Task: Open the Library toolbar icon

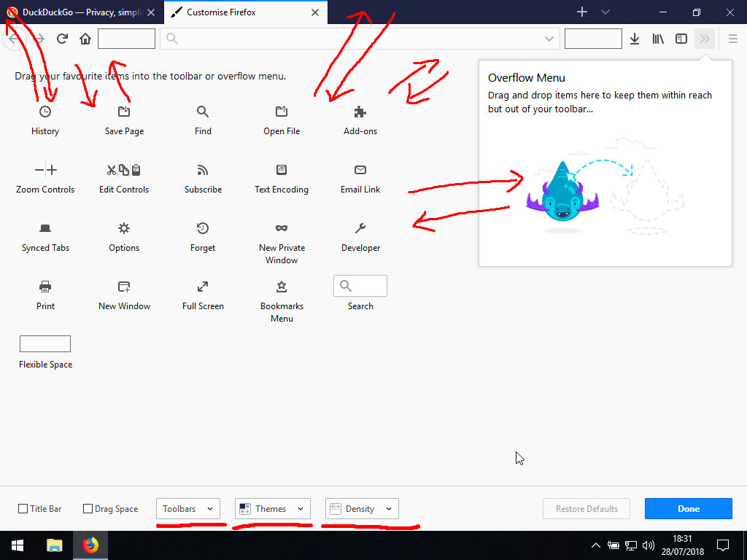Action: click(x=658, y=39)
